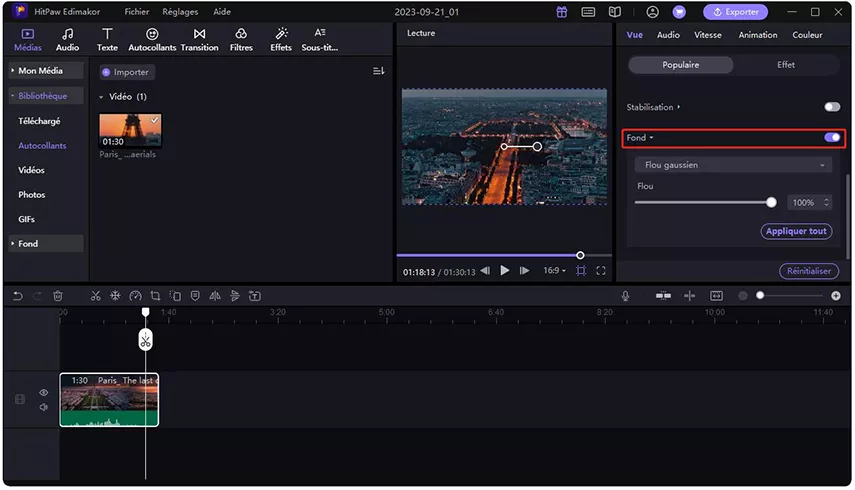Screen dimensions: 855x490
Task: Open the gift box icon in title bar
Action: pos(562,12)
